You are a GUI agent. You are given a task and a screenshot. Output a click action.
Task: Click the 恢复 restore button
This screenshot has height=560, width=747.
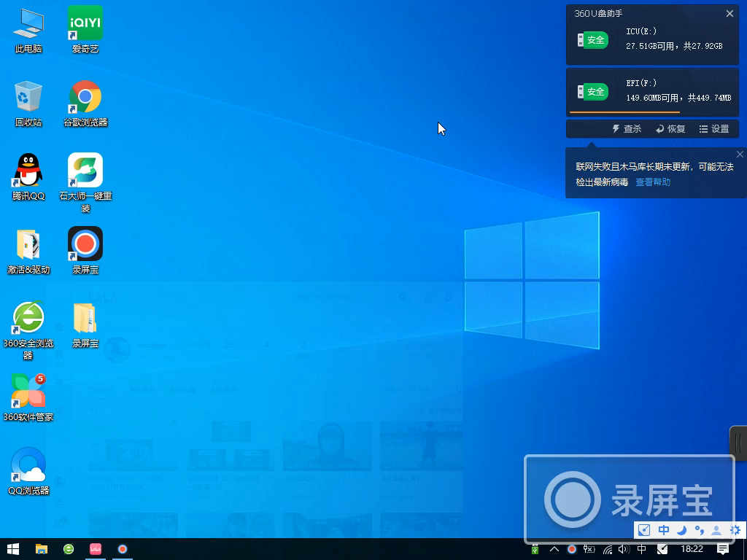pyautogui.click(x=670, y=128)
